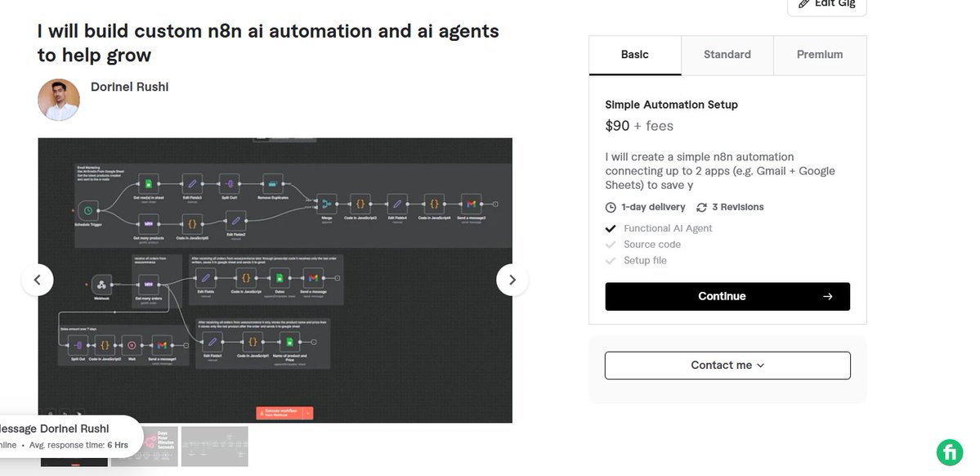Click the "Source code" feature text
Viewport: 980px width, 476px height.
pyautogui.click(x=652, y=245)
